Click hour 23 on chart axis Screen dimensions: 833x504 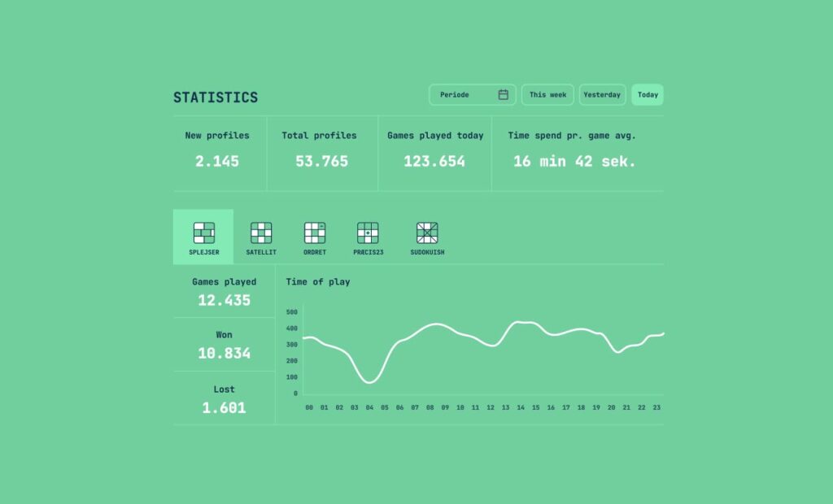point(656,407)
